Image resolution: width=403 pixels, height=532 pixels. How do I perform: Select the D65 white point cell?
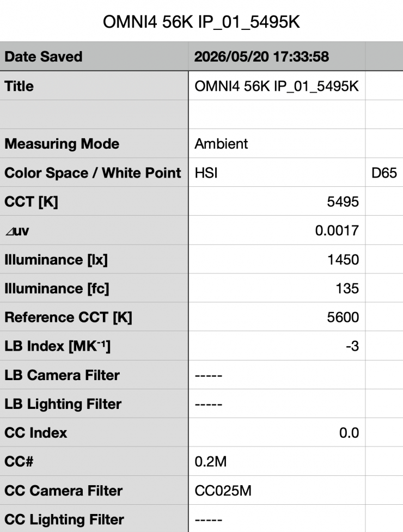(x=384, y=173)
